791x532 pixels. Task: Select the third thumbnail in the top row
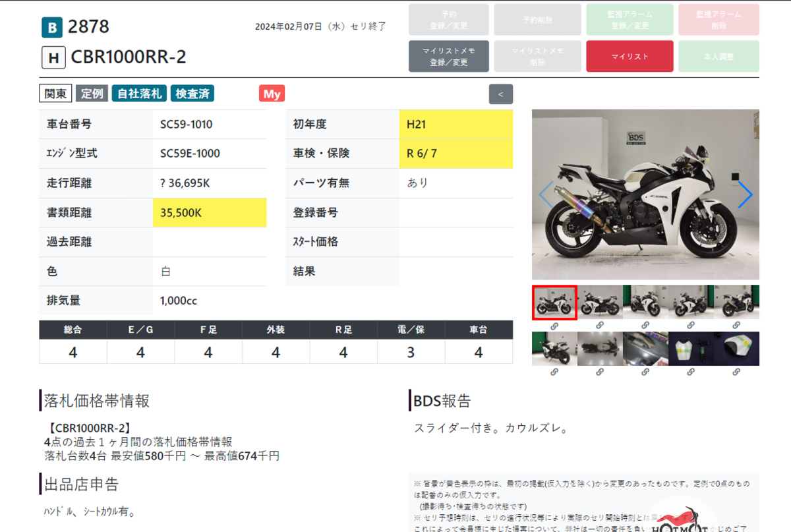645,302
